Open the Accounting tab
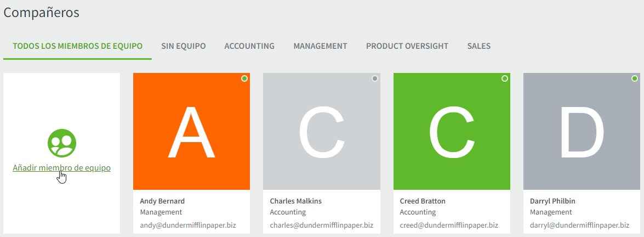The image size is (644, 237). pyautogui.click(x=249, y=46)
